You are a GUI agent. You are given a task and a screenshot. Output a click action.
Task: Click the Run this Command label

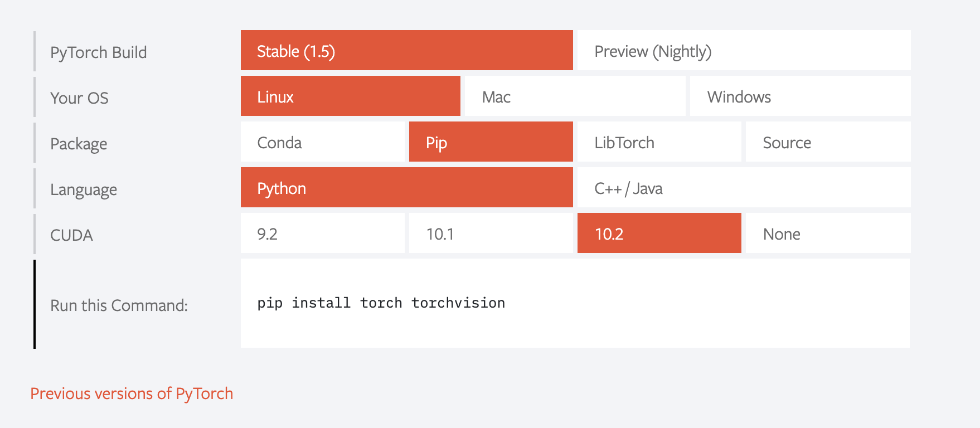point(119,305)
